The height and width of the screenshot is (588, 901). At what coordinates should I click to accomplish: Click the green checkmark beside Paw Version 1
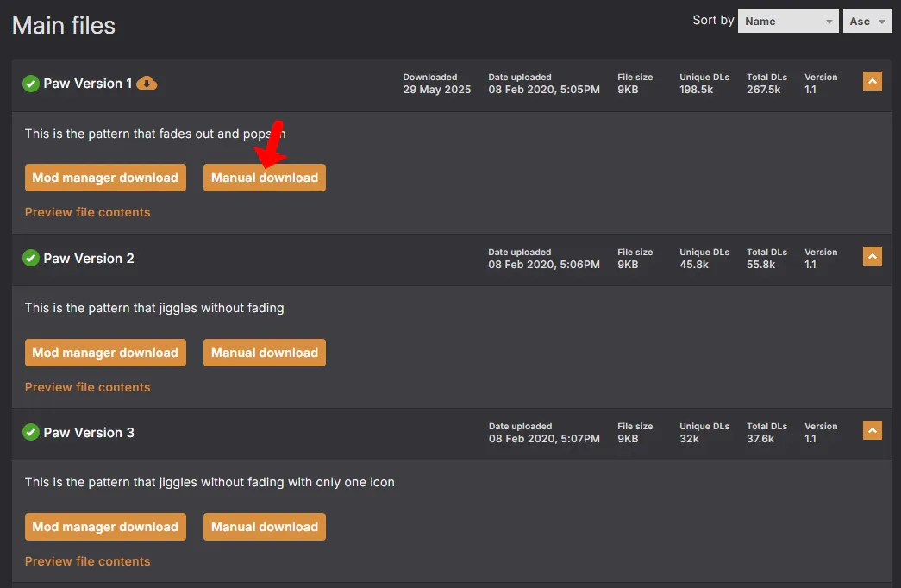click(x=31, y=84)
